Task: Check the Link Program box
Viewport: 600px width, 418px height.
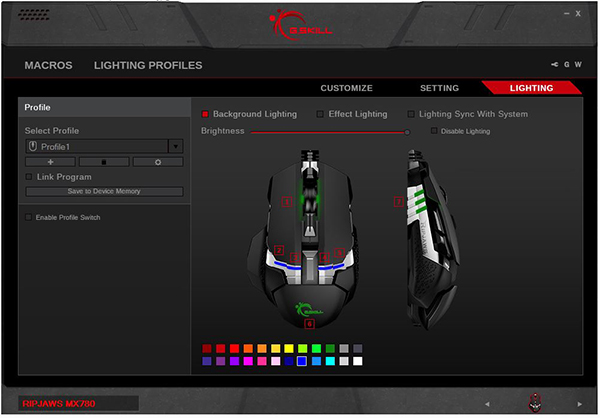Action: point(29,176)
